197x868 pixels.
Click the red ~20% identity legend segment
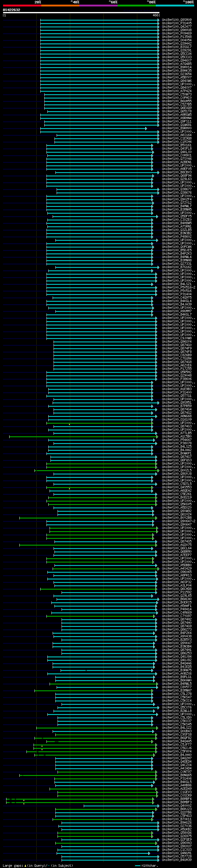tap(22, 6)
